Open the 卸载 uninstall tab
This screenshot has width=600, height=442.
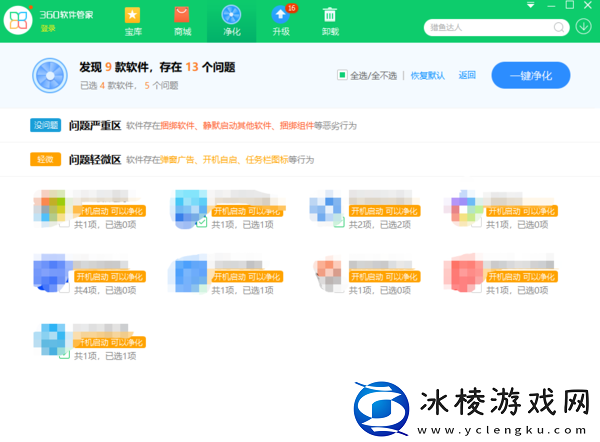click(330, 21)
